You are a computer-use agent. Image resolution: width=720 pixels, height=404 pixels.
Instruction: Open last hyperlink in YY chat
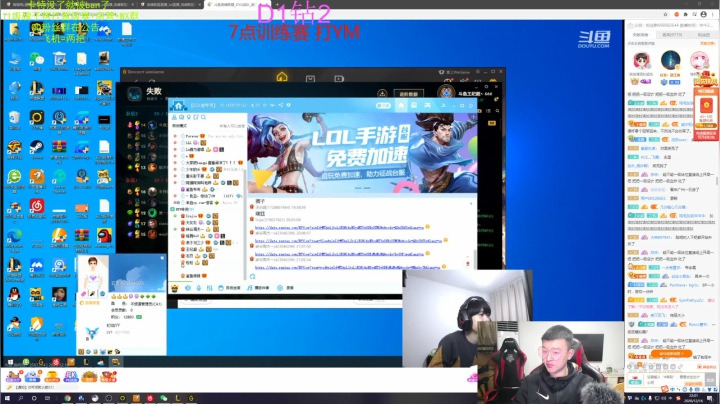[x=347, y=267]
